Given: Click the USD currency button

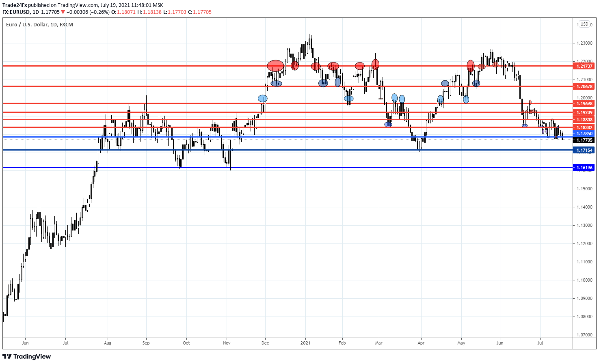Looking at the screenshot, I should click(584, 24).
